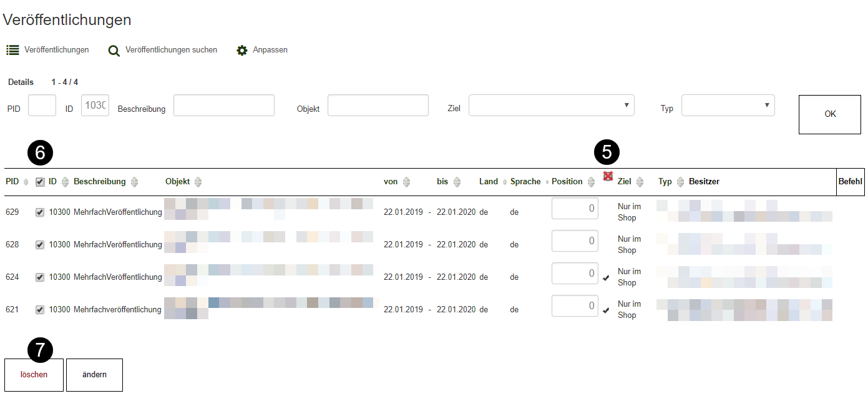This screenshot has width=868, height=406.
Task: Open the Veröffentlichungen suchen menu item
Action: [x=171, y=50]
